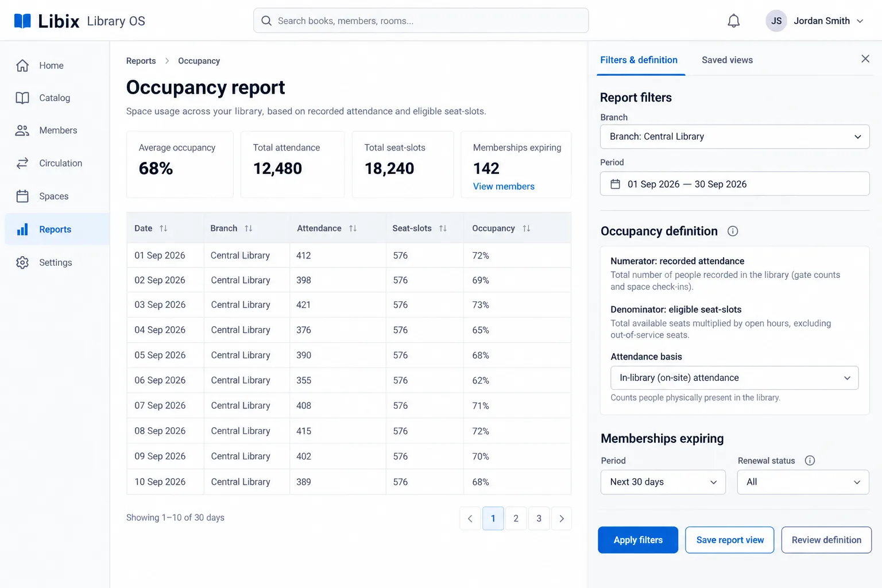Focus the search books, members, rooms field
The width and height of the screenshot is (882, 588).
pos(421,21)
